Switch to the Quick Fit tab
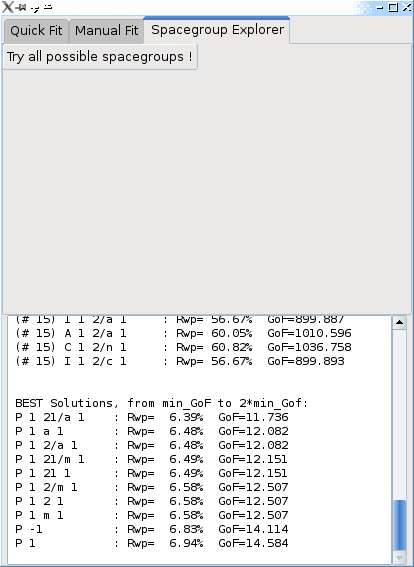The height and width of the screenshot is (567, 414). point(36,31)
